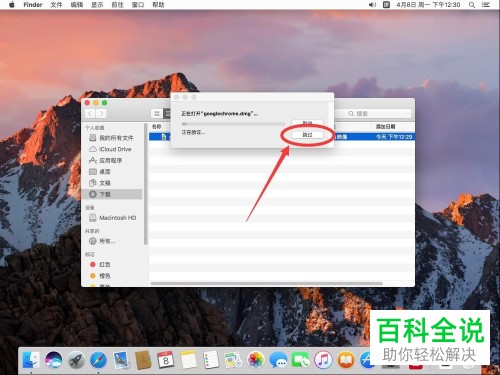Open Contacts book in the Dock

pyautogui.click(x=144, y=360)
